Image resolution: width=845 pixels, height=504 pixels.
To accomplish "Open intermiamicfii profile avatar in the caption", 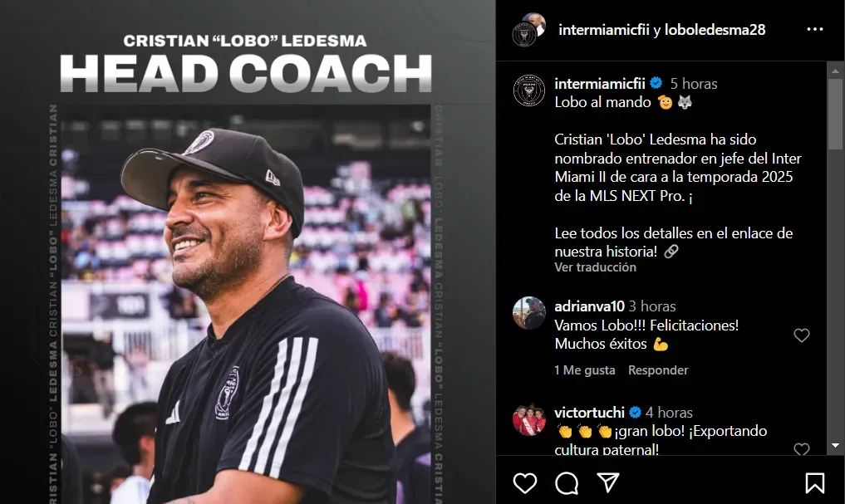I will click(x=528, y=90).
